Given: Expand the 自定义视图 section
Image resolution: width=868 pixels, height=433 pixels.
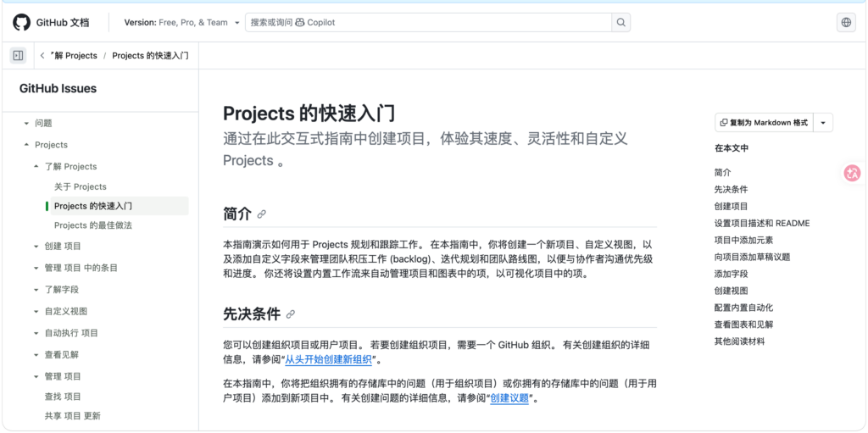Looking at the screenshot, I should point(36,311).
